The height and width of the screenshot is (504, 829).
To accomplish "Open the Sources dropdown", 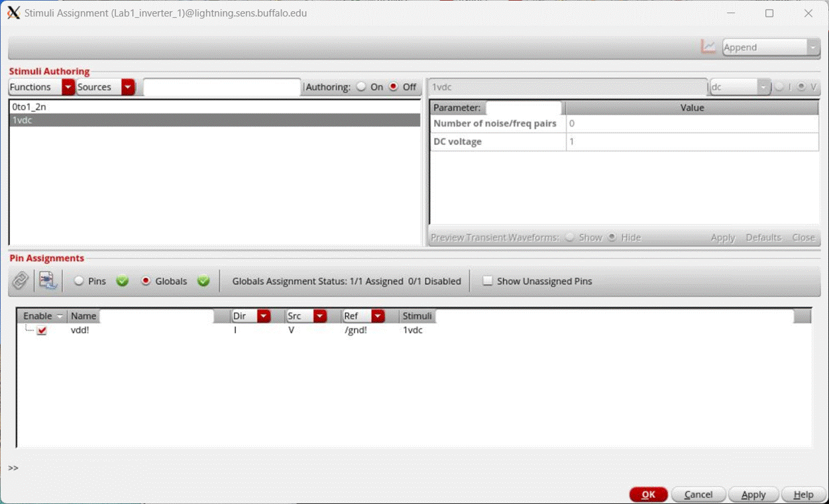I will click(x=128, y=87).
